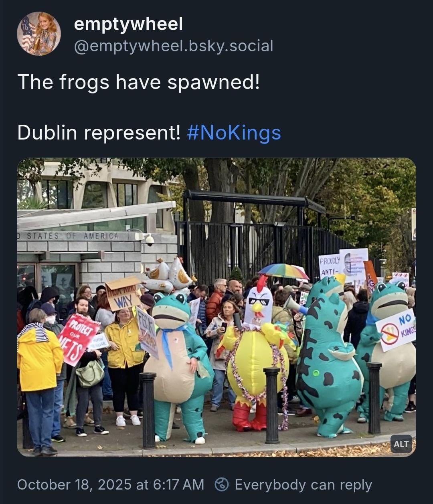Click the red 'Protect Our Vets' sign
Viewport: 433px width, 504px height.
(78, 338)
